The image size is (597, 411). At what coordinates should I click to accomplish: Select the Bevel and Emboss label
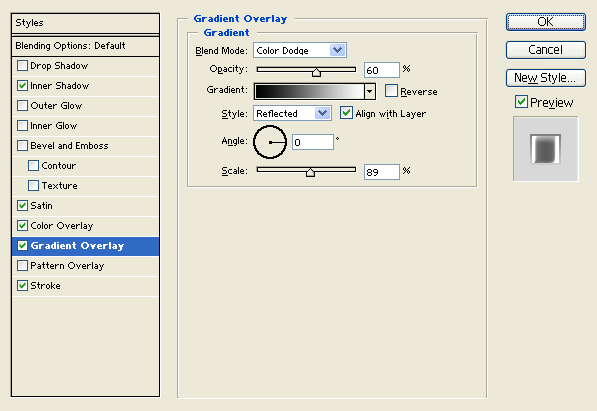(69, 146)
